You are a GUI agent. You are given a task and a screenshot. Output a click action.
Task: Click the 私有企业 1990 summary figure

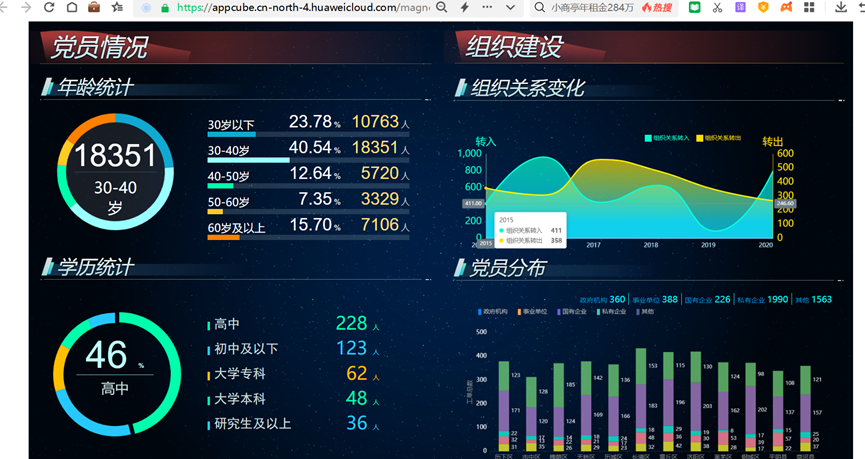[763, 300]
